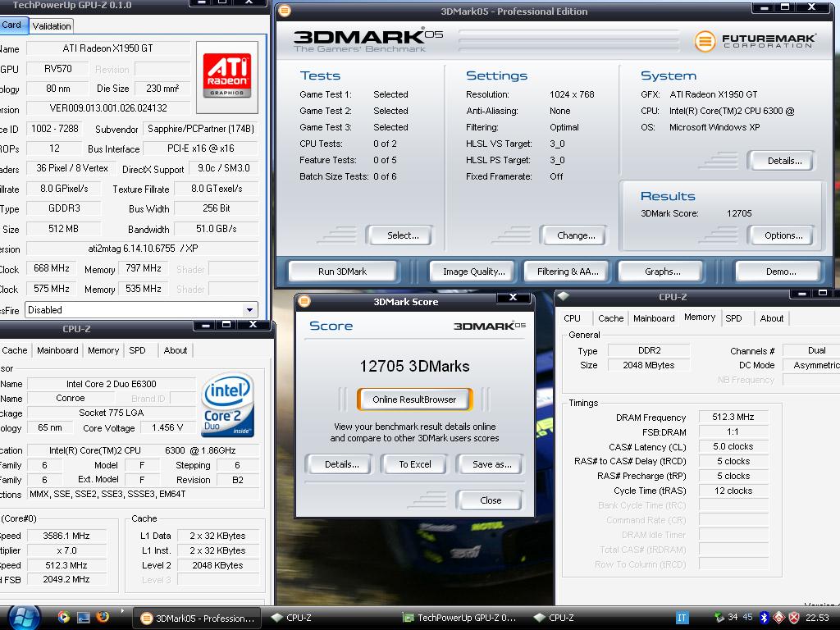This screenshot has width=840, height=630.
Task: Open the Windows Start orb
Action: (22, 619)
